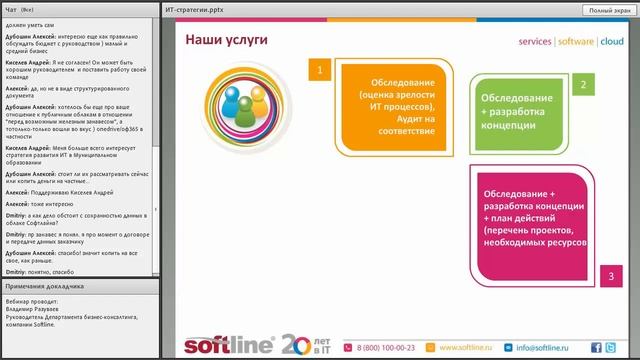Open the Twitter icon in slide footer
This screenshot has width=640, height=360.
click(610, 347)
